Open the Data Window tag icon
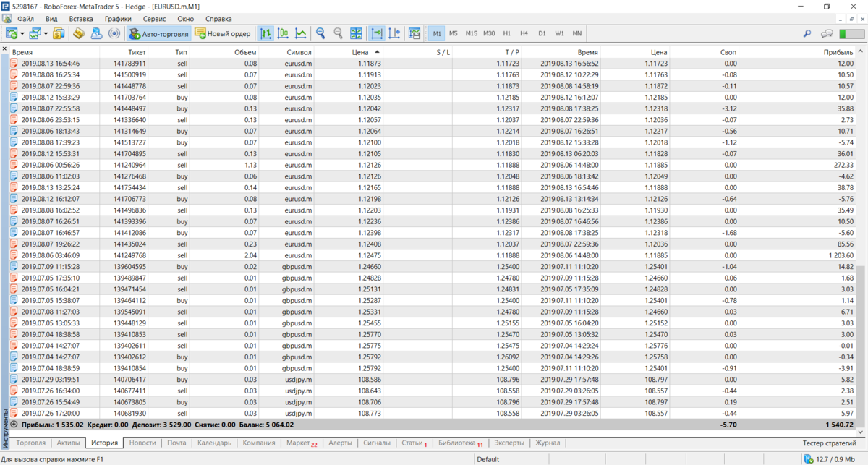 (x=80, y=33)
